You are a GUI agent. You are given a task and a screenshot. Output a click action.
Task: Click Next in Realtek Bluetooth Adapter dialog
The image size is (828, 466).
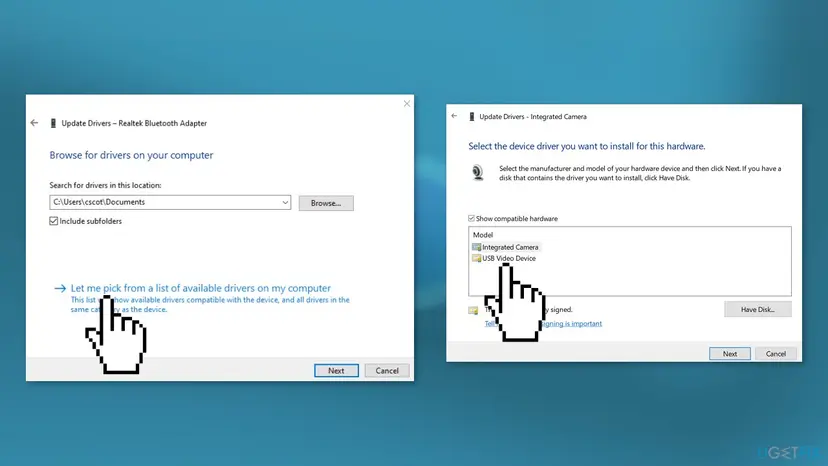[336, 370]
